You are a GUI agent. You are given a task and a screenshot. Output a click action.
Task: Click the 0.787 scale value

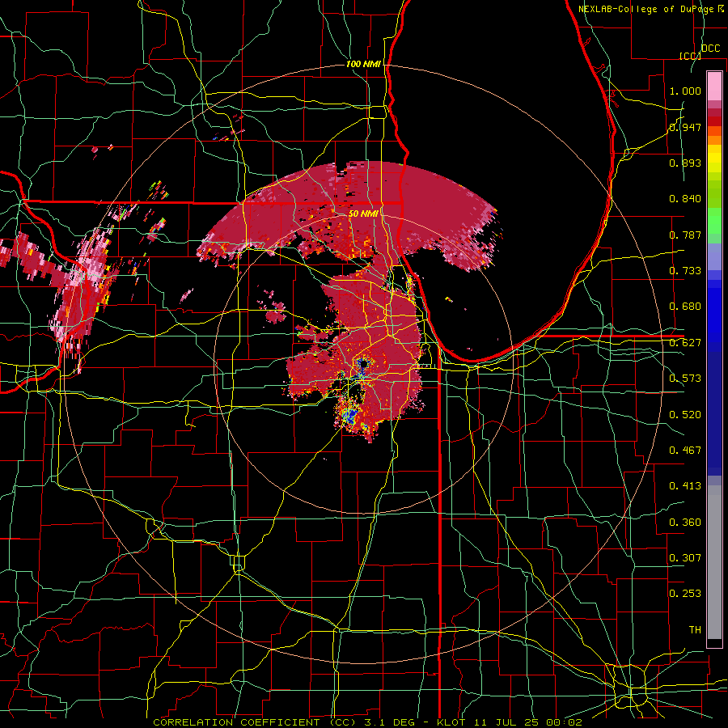(685, 235)
